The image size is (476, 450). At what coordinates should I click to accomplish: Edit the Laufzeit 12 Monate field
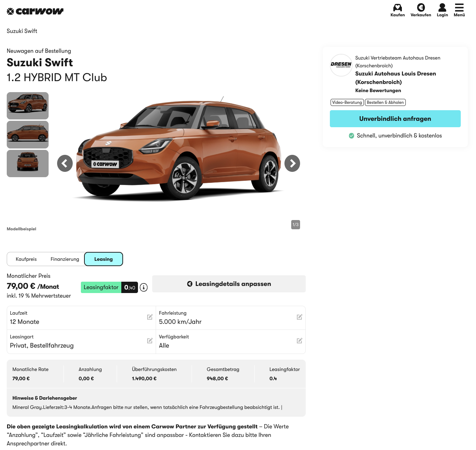pos(150,317)
